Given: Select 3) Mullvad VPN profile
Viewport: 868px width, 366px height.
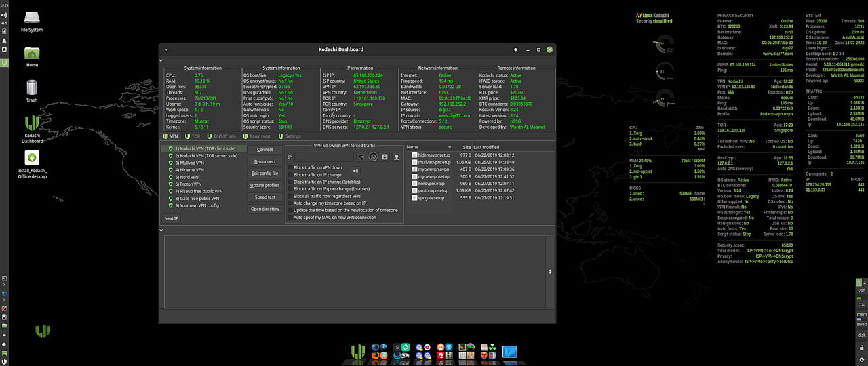Looking at the screenshot, I should point(204,163).
